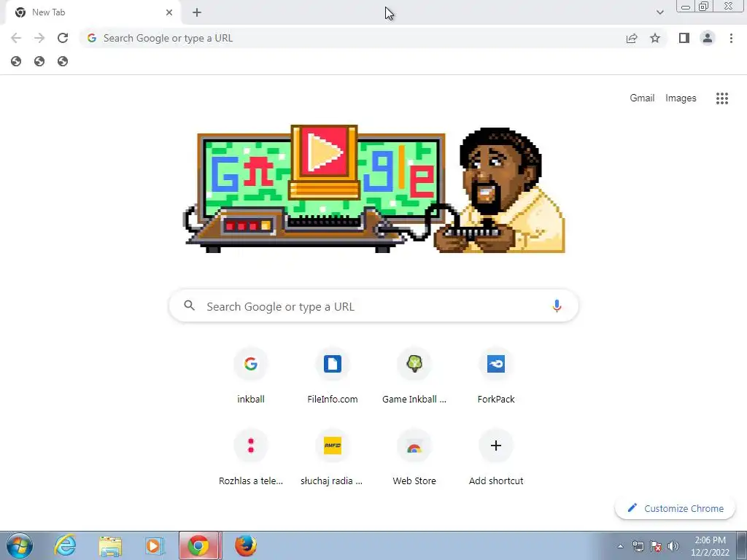Click the Customize Chrome button
The height and width of the screenshot is (560, 747).
[x=675, y=508]
